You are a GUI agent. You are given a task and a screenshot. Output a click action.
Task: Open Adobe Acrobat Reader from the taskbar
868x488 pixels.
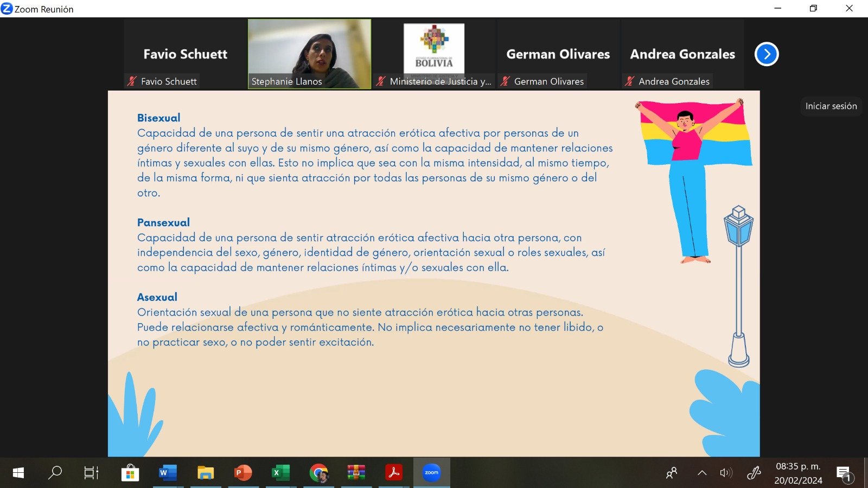394,472
